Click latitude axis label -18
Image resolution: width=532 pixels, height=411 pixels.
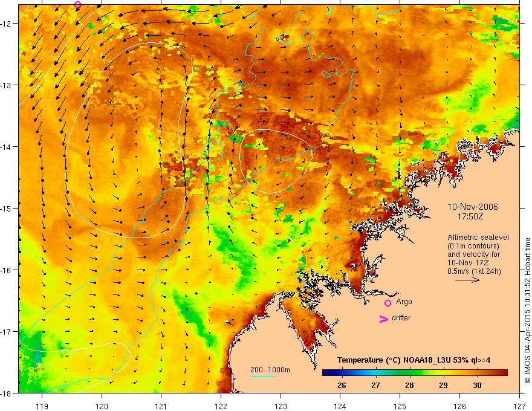click(7, 393)
